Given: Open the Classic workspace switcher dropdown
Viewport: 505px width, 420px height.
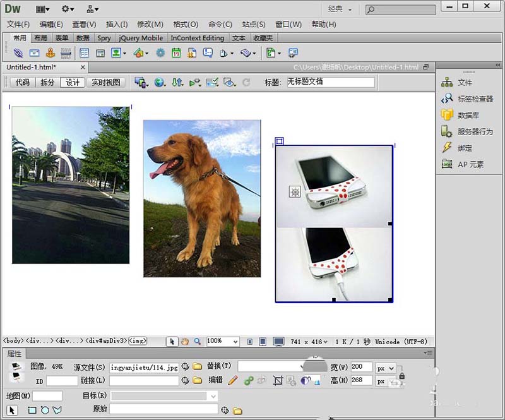Looking at the screenshot, I should tap(340, 9).
